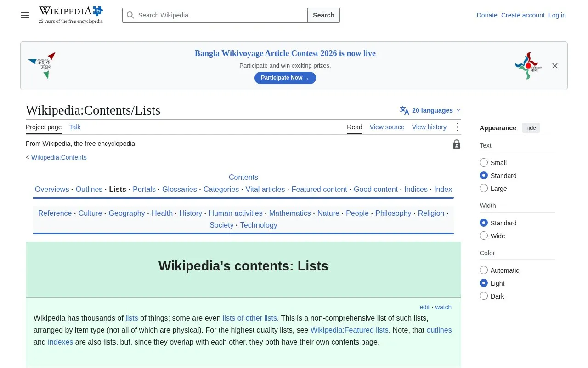This screenshot has height=368, width=588.
Task: Click the language translate icon
Action: pos(404,110)
